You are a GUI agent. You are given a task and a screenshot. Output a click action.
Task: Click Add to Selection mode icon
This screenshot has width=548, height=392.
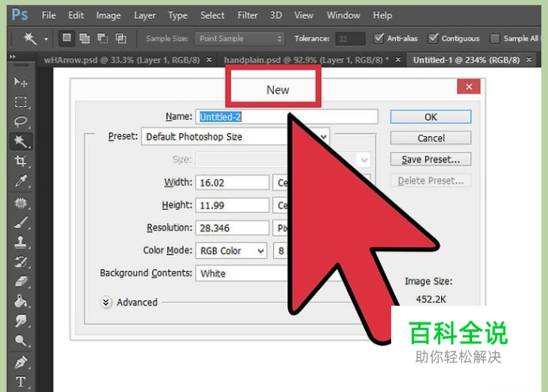coord(84,38)
